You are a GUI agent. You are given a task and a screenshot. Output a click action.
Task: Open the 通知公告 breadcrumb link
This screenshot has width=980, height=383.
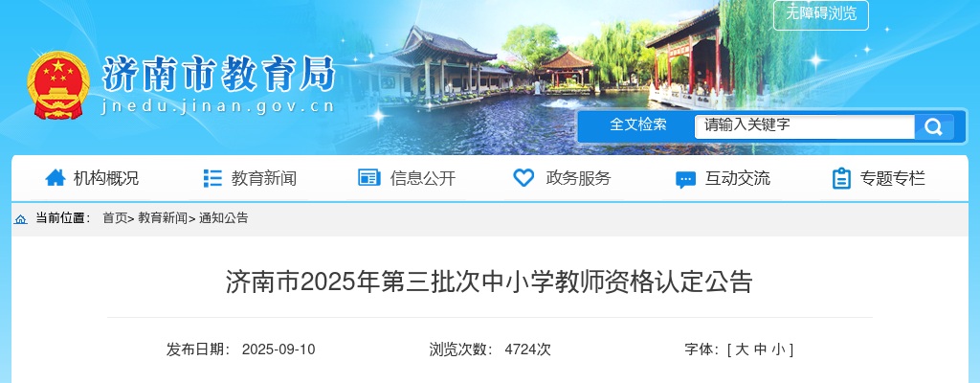[223, 217]
